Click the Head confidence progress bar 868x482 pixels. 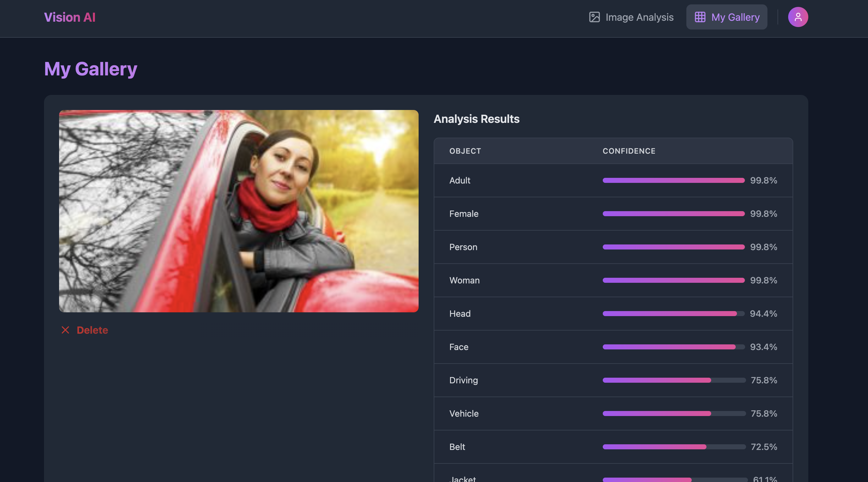click(673, 314)
